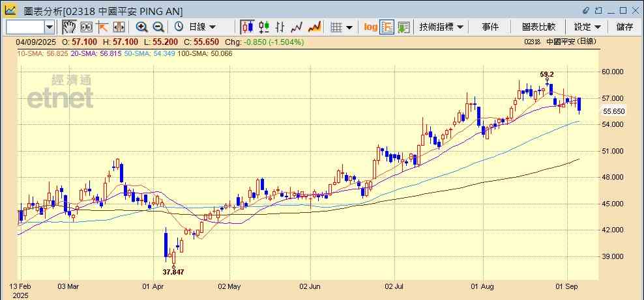Viewport: 644px width, 300px height.
Task: Click the current price tag 55.650
Action: tap(613, 111)
